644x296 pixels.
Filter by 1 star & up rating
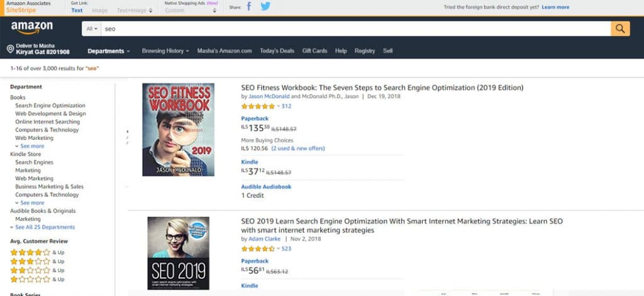30,278
